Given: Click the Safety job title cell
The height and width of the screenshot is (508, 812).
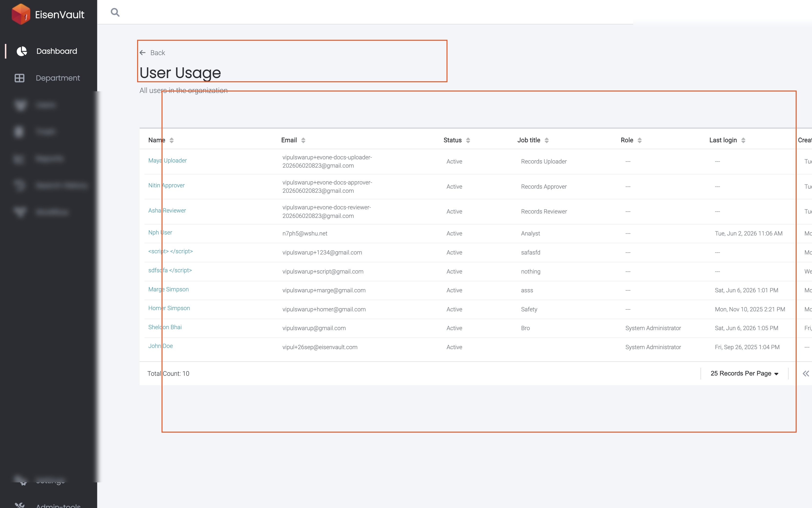Looking at the screenshot, I should click(529, 309).
